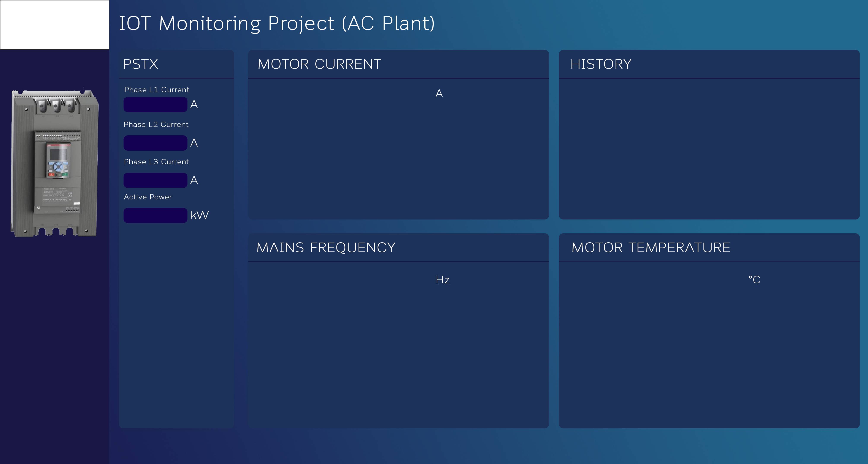Click the MOTOR TEMPERATURE panel heading

(x=651, y=248)
